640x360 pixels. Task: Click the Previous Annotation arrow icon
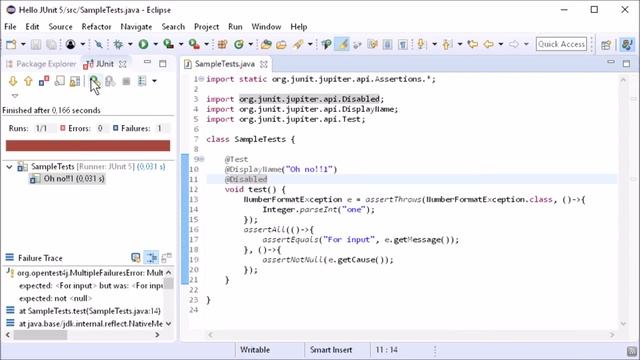pos(447,44)
